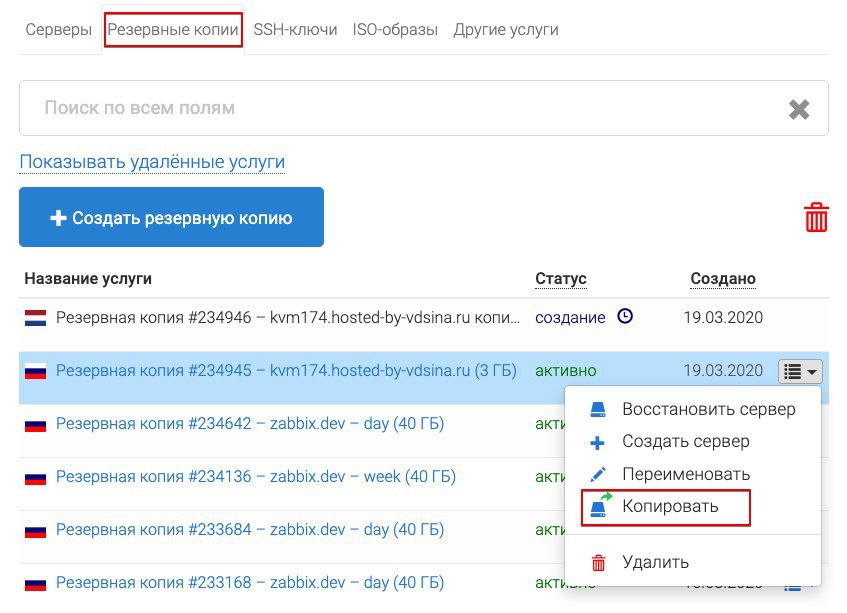Click the server restore icon in menu

click(x=598, y=409)
